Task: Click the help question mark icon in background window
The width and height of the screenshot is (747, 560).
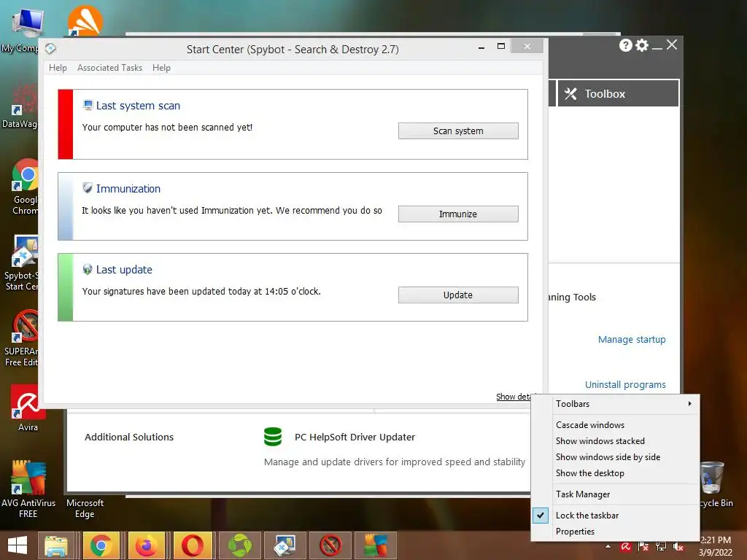Action: pyautogui.click(x=625, y=45)
